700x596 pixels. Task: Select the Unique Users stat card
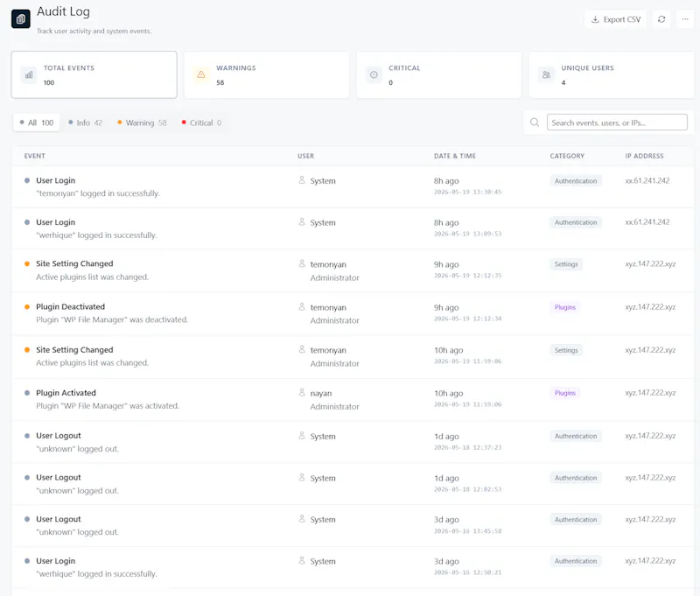pos(612,74)
